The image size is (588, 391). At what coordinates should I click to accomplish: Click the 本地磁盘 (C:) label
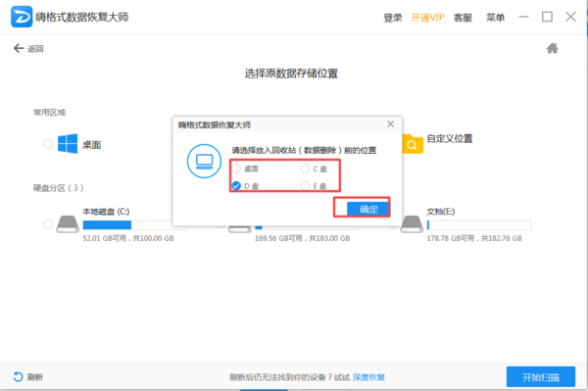click(106, 212)
